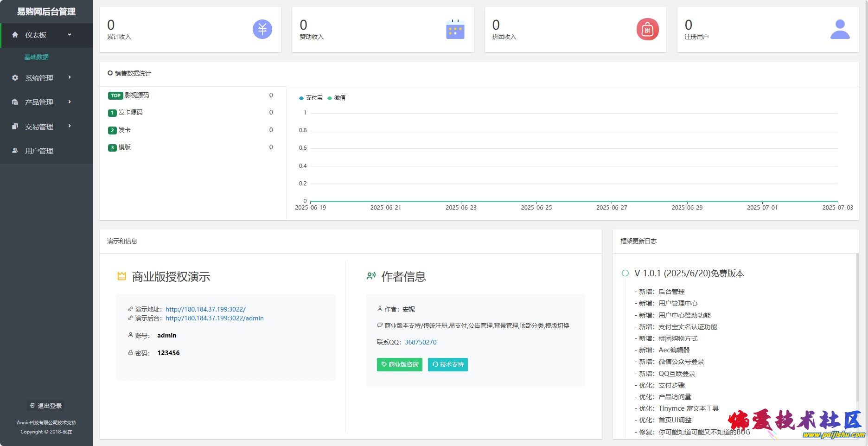
Task: Click the user icon beside 用户管理
Action: 15,151
